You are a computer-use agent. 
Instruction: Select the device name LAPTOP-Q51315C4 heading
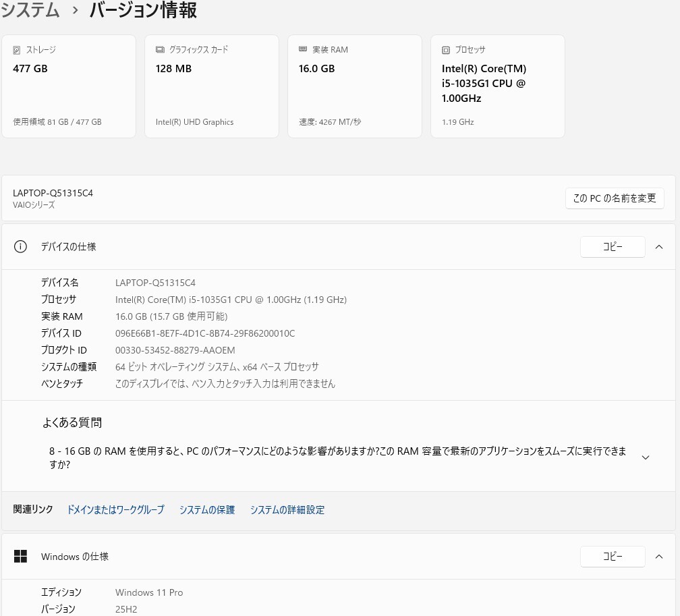(x=53, y=192)
